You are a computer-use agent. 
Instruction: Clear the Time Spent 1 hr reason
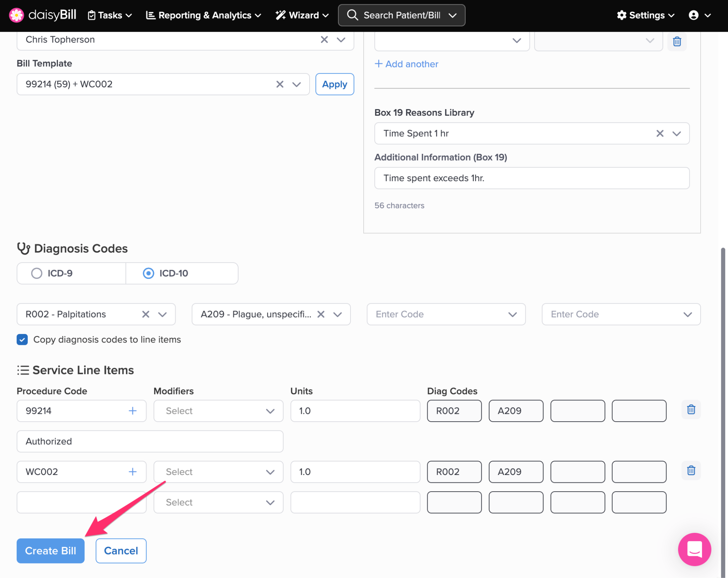(660, 134)
